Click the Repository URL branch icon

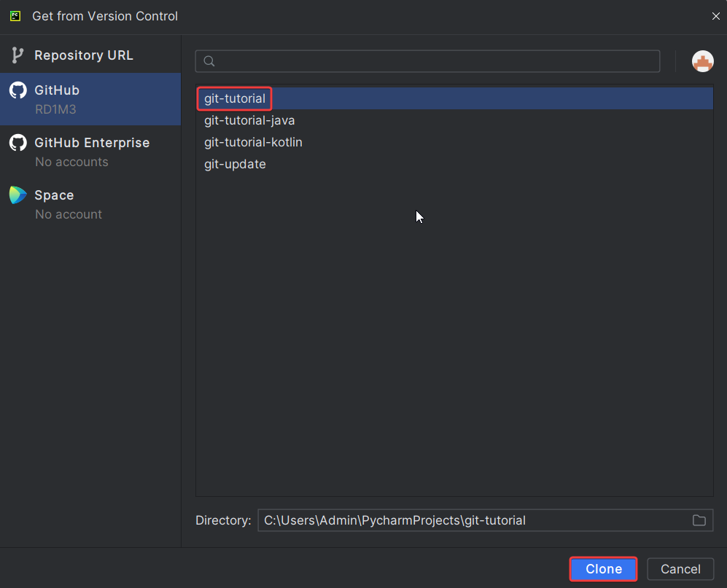pyautogui.click(x=18, y=55)
